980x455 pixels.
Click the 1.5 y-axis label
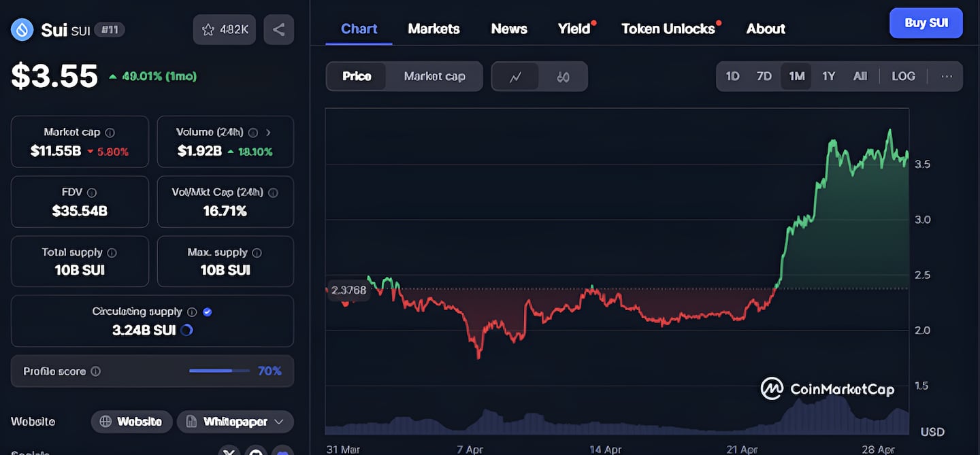click(x=921, y=386)
